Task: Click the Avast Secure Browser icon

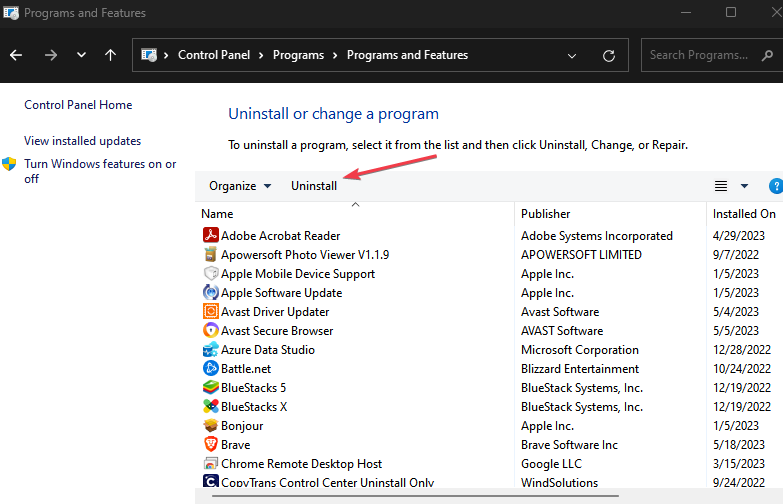Action: click(211, 330)
